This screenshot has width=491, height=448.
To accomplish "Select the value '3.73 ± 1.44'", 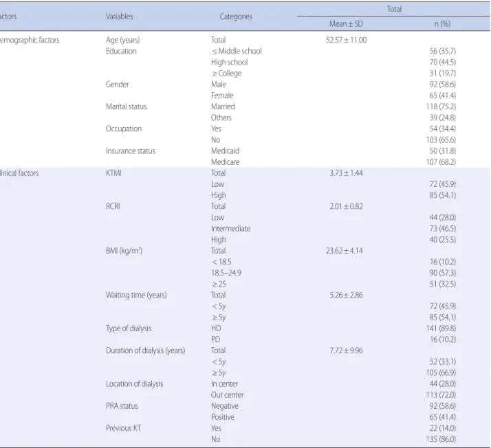I will point(346,173).
